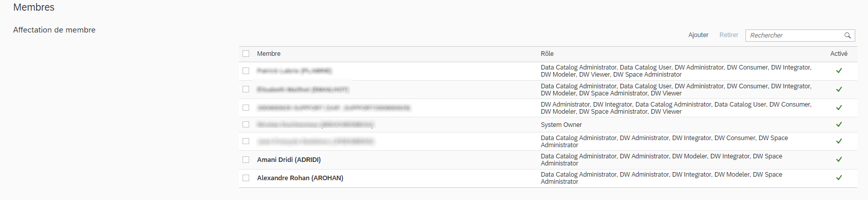
Task: Click the activated checkmark for Alexandre Rohan
Action: pos(839,178)
